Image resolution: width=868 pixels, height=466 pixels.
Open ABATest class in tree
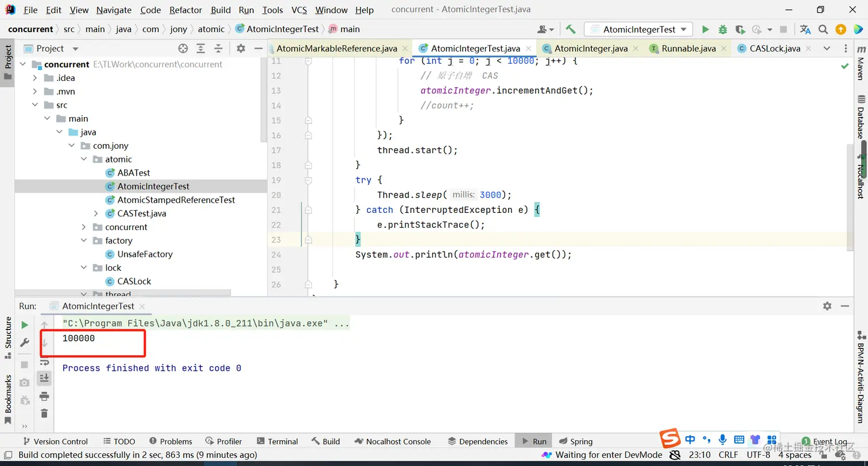[x=134, y=173]
